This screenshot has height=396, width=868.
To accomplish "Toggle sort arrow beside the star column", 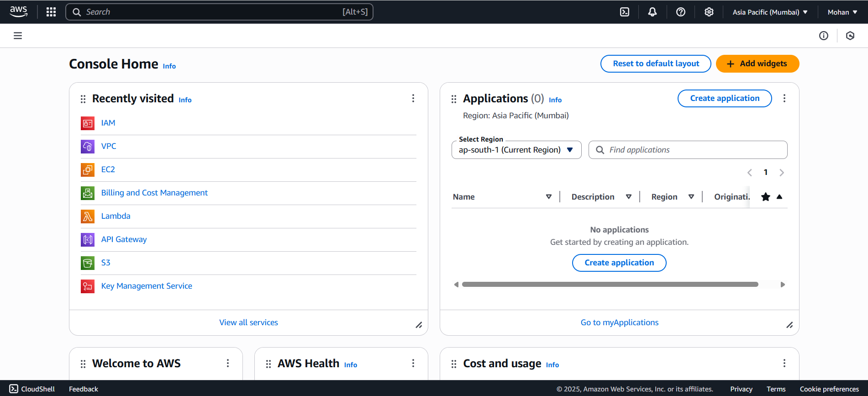I will click(779, 197).
